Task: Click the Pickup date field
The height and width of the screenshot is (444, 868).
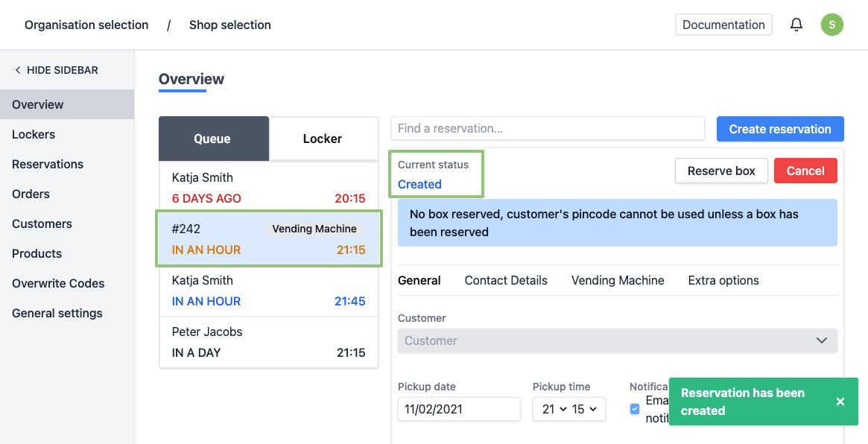Action: (x=458, y=409)
